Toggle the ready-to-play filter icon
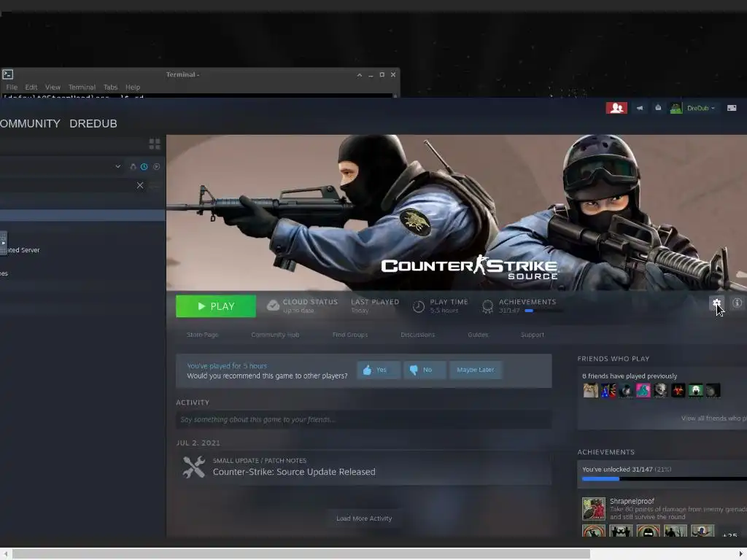 156,167
